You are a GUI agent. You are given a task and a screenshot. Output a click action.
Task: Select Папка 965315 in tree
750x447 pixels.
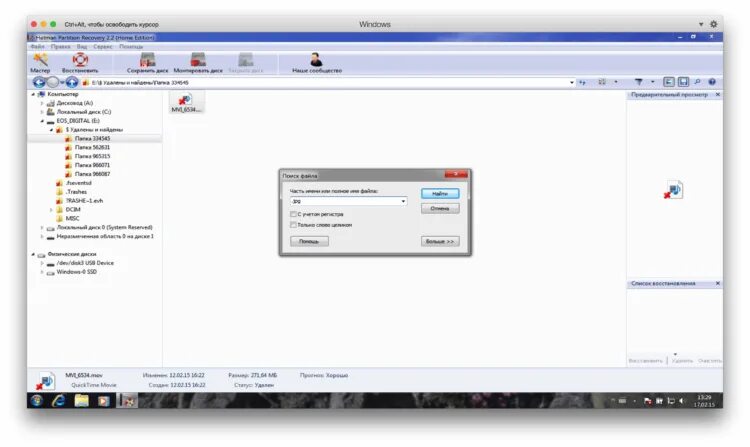click(92, 156)
